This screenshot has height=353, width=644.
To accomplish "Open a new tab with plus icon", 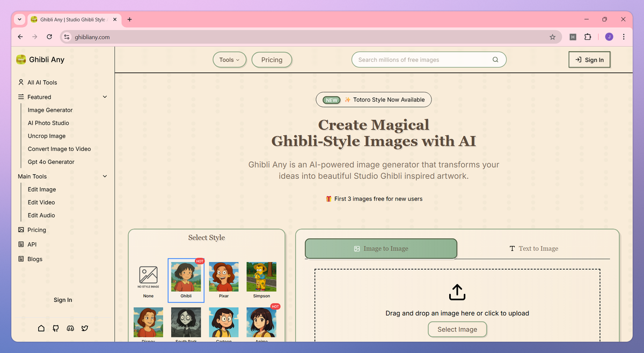I will [129, 19].
